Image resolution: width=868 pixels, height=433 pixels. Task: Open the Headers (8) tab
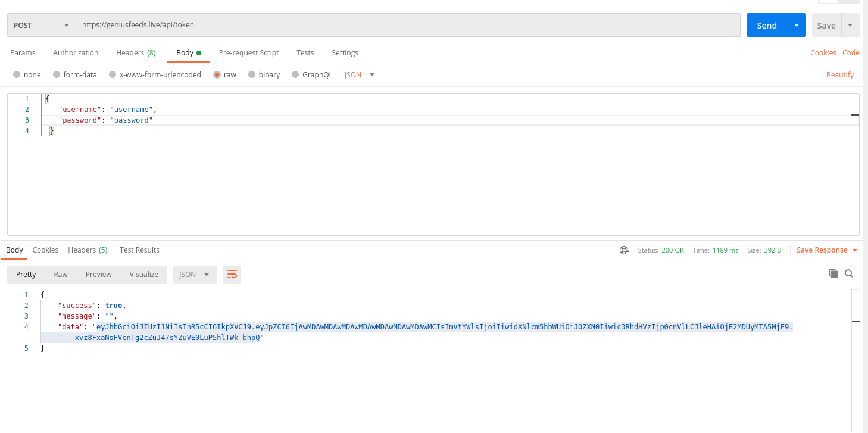coord(136,52)
